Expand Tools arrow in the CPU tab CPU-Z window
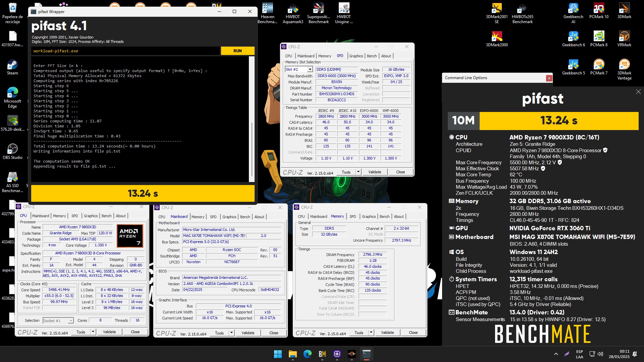 tap(93, 332)
